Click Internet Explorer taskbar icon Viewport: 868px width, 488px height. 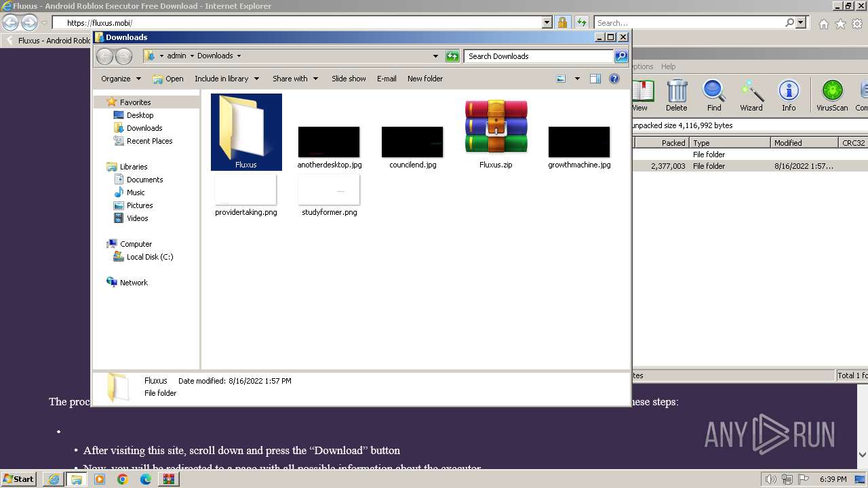[54, 479]
